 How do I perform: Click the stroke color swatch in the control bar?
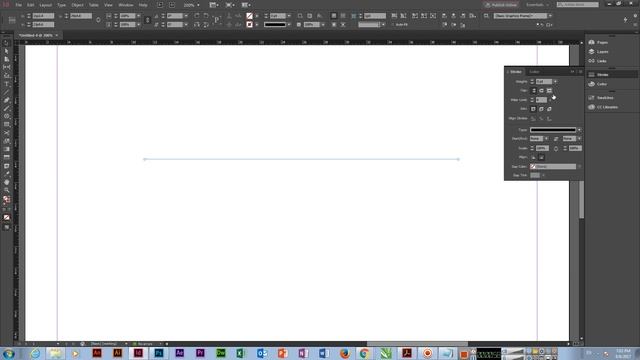249,25
